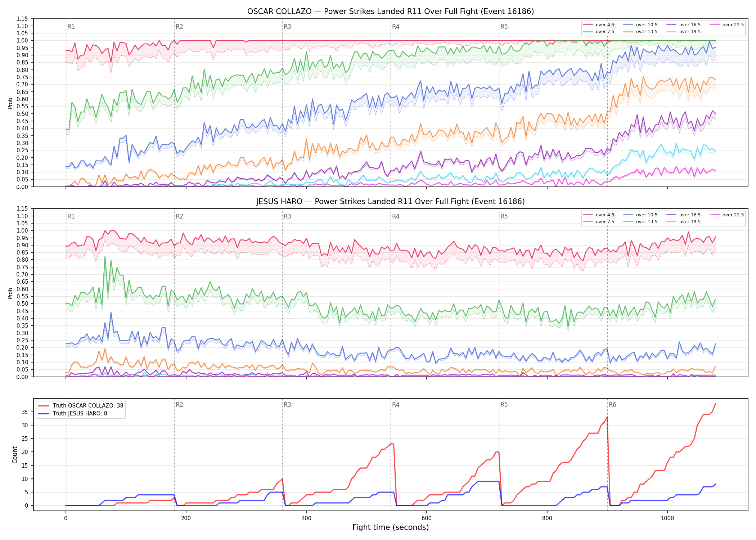Click the 'Prob' y-axis label of Collazo chart
The image size is (756, 540).
click(10, 103)
